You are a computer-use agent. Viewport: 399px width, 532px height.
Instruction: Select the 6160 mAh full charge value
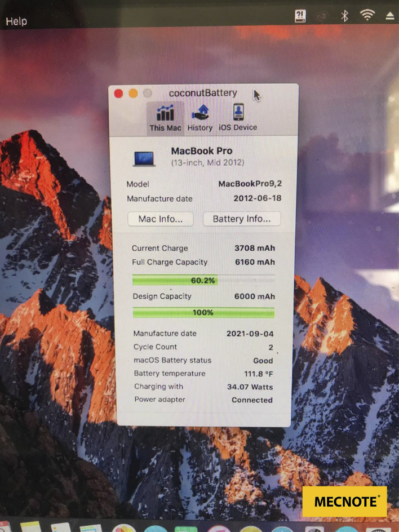(x=255, y=262)
